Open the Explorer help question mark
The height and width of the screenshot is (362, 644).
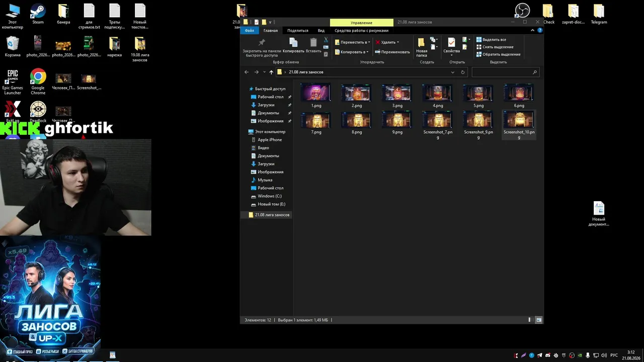pos(540,31)
